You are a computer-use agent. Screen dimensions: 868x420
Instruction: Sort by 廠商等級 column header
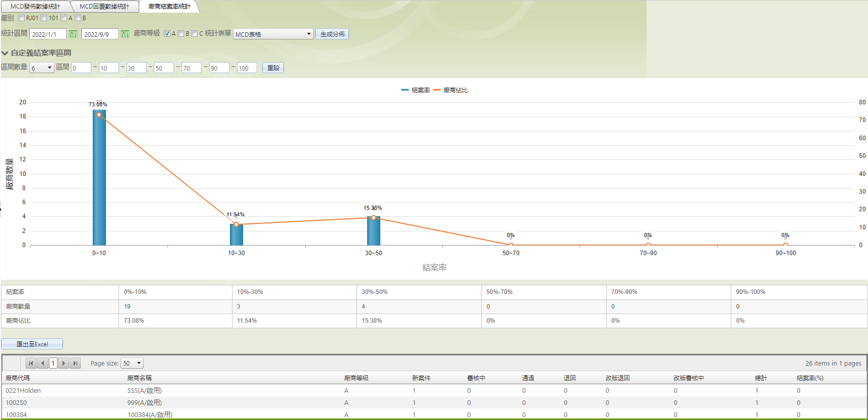coord(356,378)
